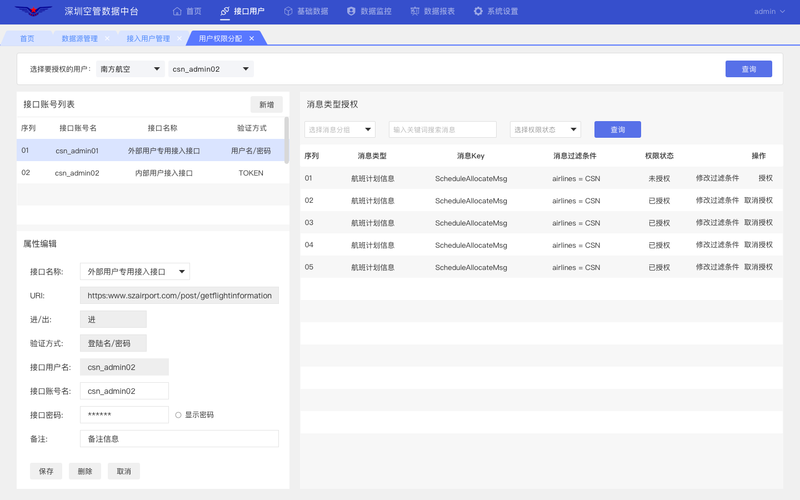Image resolution: width=800 pixels, height=500 pixels.
Task: Toggle the 显示密码 radio button
Action: (x=178, y=415)
